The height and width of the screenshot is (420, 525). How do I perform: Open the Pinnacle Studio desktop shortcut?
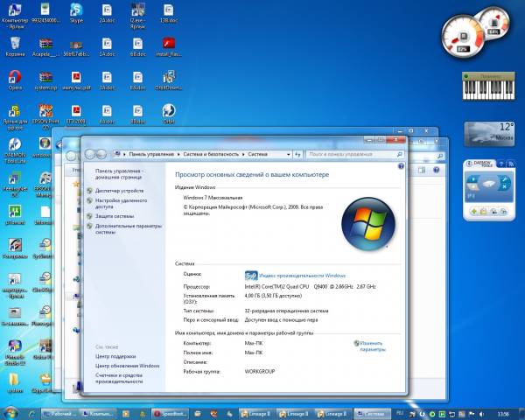click(x=15, y=353)
